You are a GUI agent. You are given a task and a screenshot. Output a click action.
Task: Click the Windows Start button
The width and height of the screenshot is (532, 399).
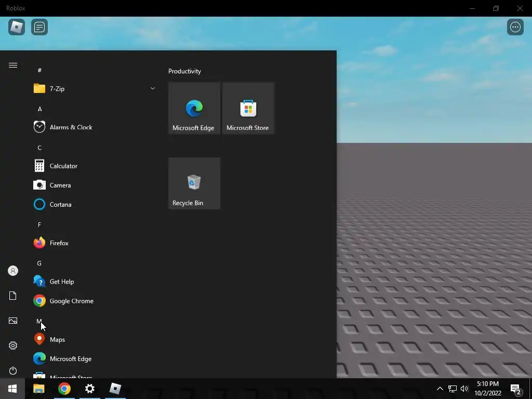(x=12, y=389)
